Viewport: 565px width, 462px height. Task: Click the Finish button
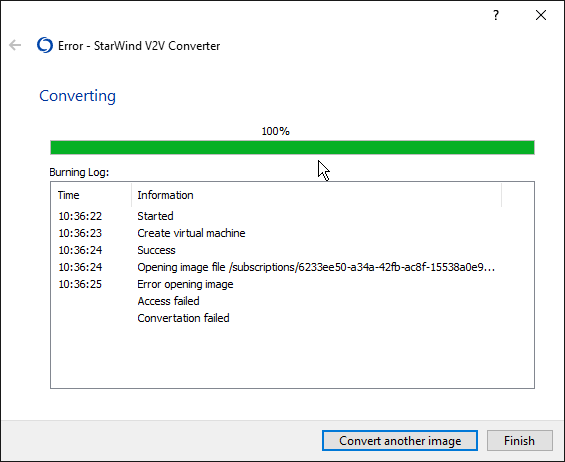point(520,440)
